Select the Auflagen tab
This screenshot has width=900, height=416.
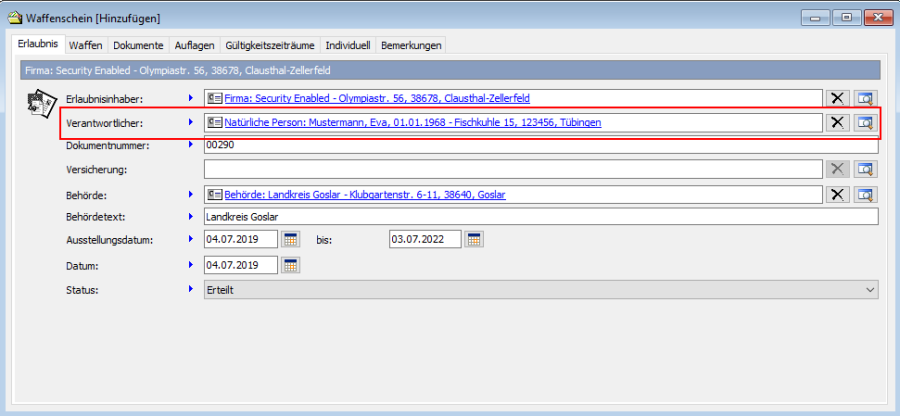pyautogui.click(x=194, y=45)
